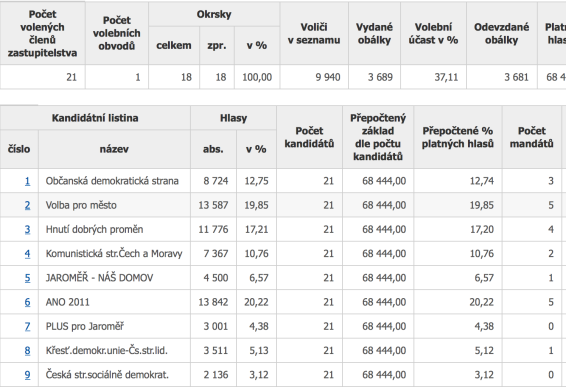This screenshot has height=387, width=566.
Task: Open candidate list number 9 link
Action: pyautogui.click(x=27, y=374)
